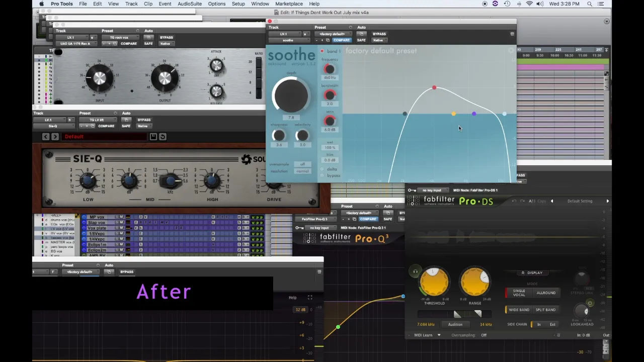The image size is (644, 362).
Task: Click Pro-DS Audition button
Action: coord(455,324)
